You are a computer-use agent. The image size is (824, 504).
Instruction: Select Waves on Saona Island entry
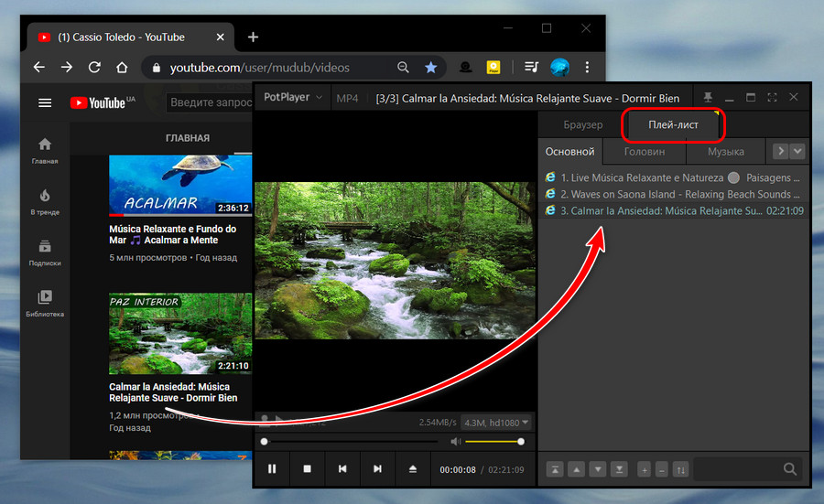click(674, 194)
